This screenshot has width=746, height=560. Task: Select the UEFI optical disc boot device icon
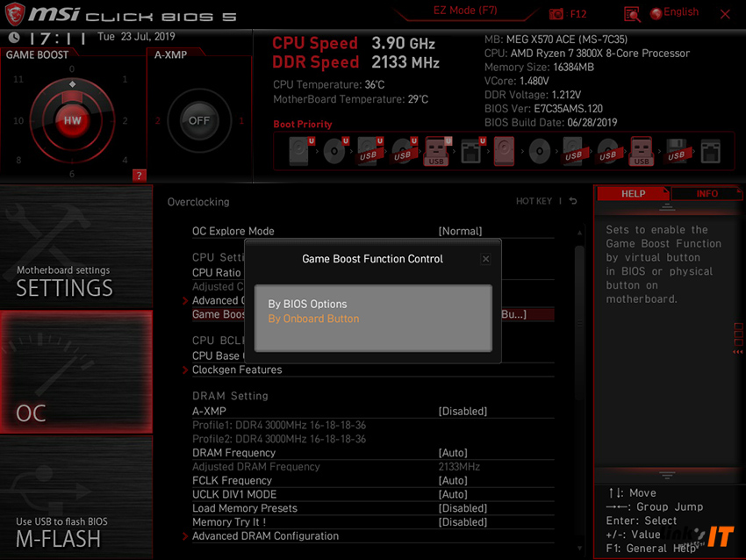coord(336,151)
